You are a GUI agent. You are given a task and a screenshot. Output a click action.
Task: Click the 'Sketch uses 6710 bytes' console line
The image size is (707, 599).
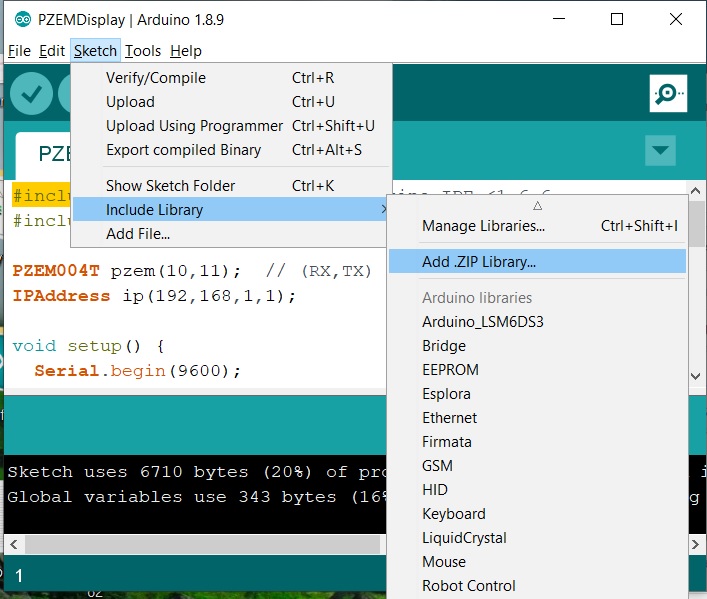point(197,472)
